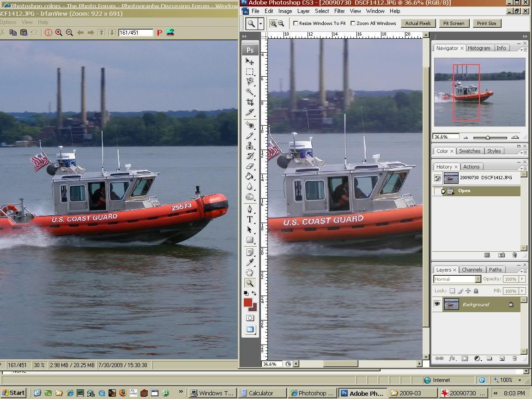This screenshot has width=532, height=399.
Task: Create new snapshot in History panel
Action: click(502, 255)
